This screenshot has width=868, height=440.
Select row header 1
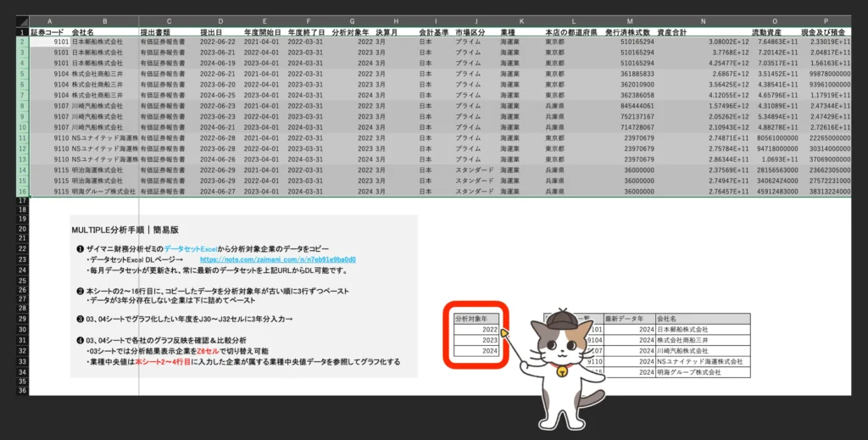point(22,33)
